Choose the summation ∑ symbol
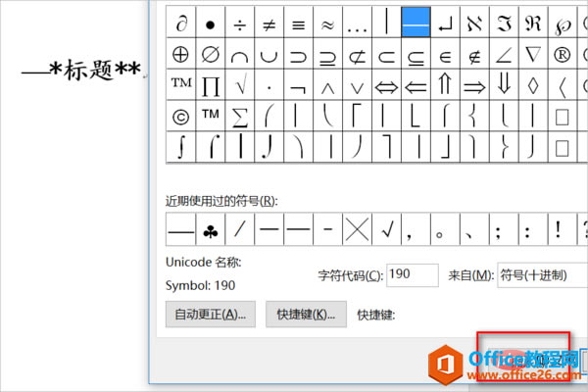Viewport: 588px width, 392px height. pos(239,116)
